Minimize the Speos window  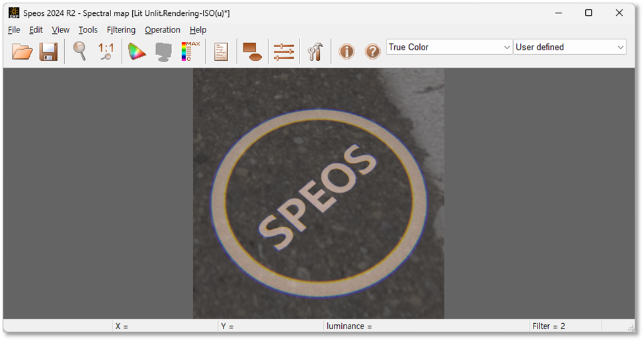click(x=559, y=13)
